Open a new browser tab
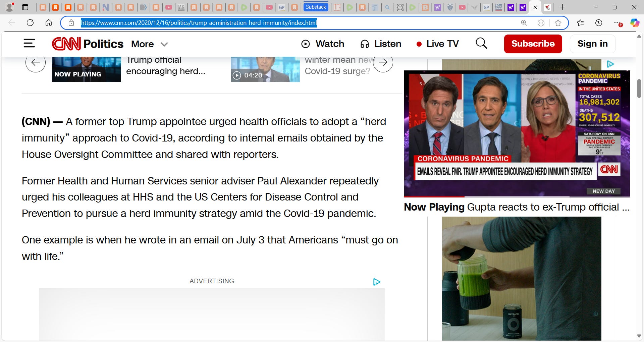This screenshot has height=342, width=644. (x=562, y=7)
